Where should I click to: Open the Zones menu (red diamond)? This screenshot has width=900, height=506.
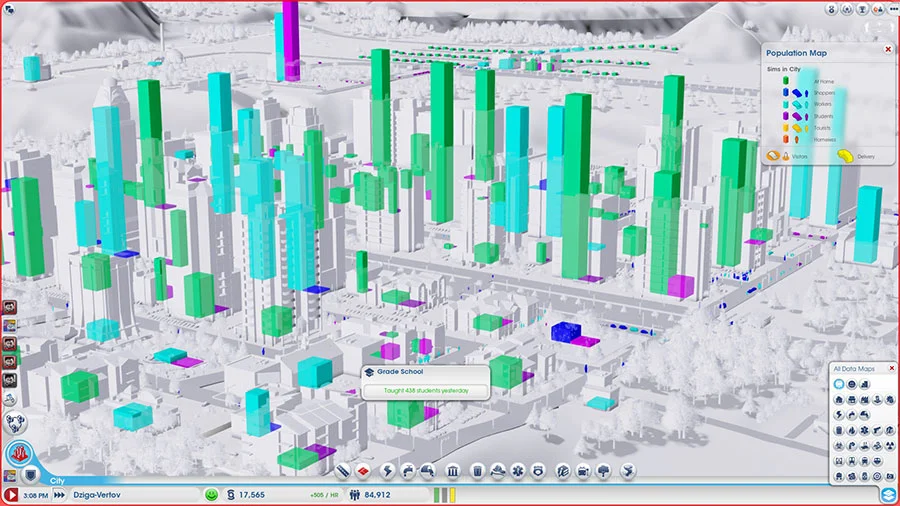tap(363, 472)
